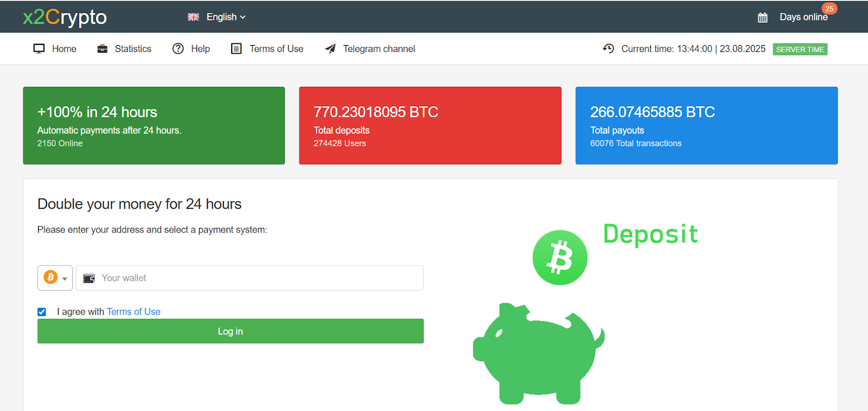
Task: Click the wallet icon in address field
Action: 89,278
